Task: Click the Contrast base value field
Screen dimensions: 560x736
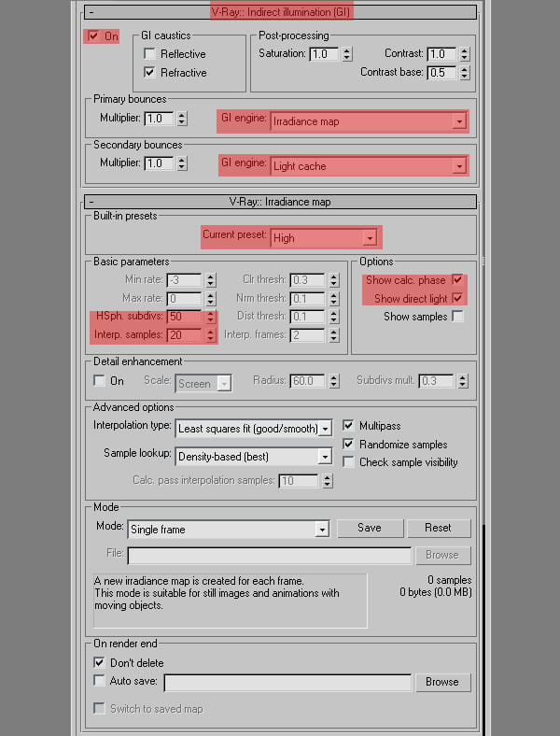Action: (x=441, y=73)
